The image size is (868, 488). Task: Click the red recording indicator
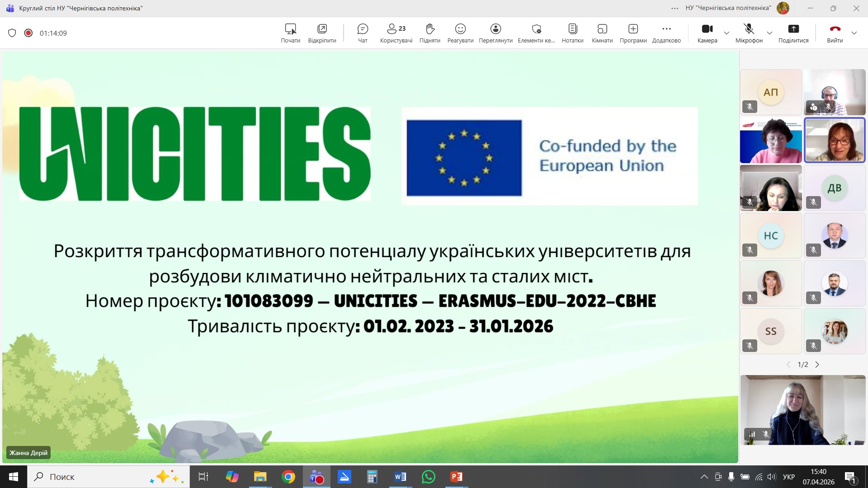click(x=28, y=33)
